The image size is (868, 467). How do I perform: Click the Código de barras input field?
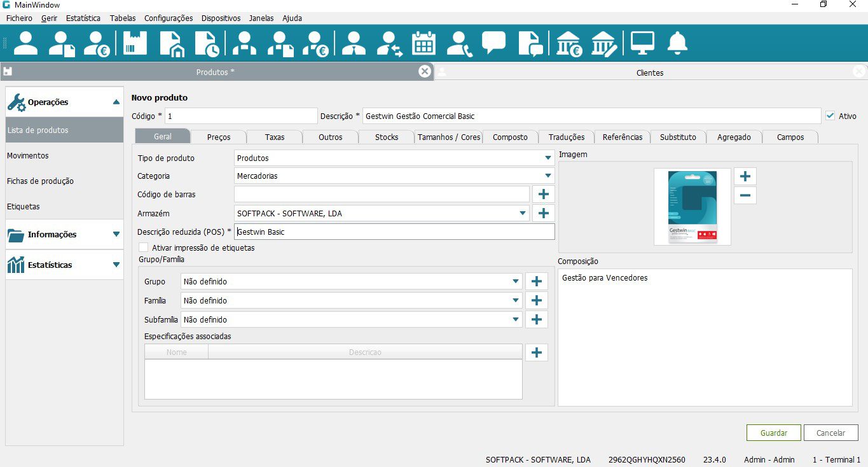click(382, 194)
